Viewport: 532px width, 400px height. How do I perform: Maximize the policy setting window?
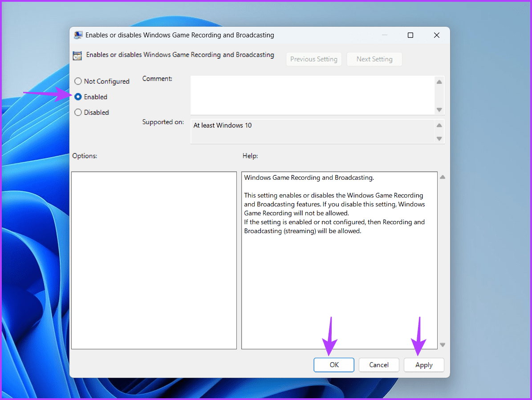(x=410, y=35)
